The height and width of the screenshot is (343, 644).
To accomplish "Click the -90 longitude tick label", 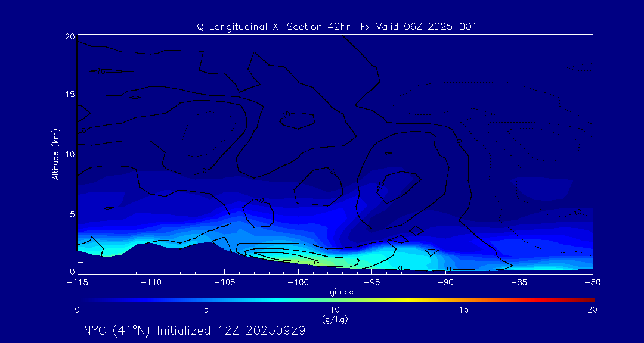I will pyautogui.click(x=445, y=283).
